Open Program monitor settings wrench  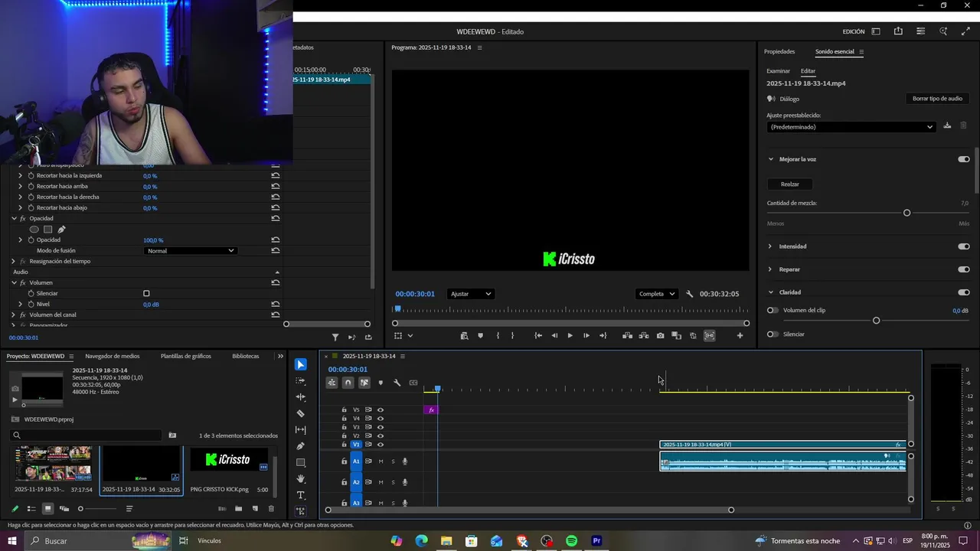click(x=690, y=294)
